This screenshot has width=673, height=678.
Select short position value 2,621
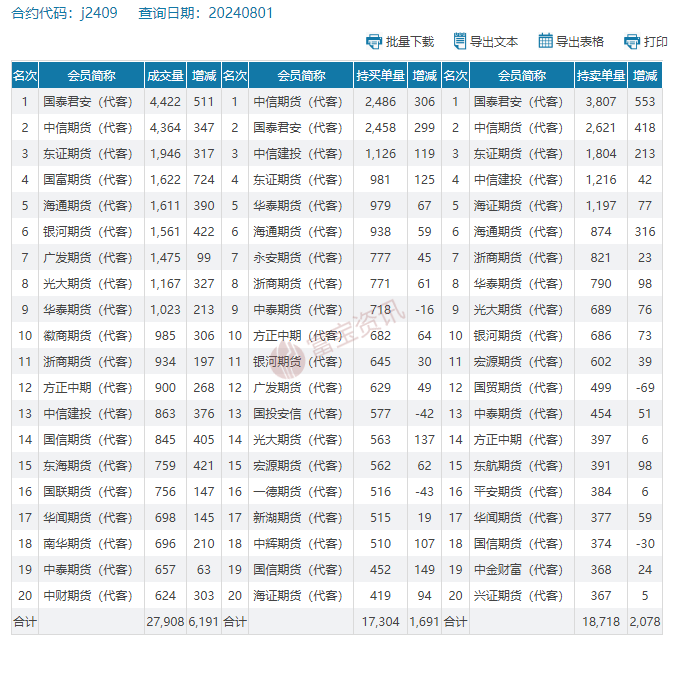click(x=600, y=128)
